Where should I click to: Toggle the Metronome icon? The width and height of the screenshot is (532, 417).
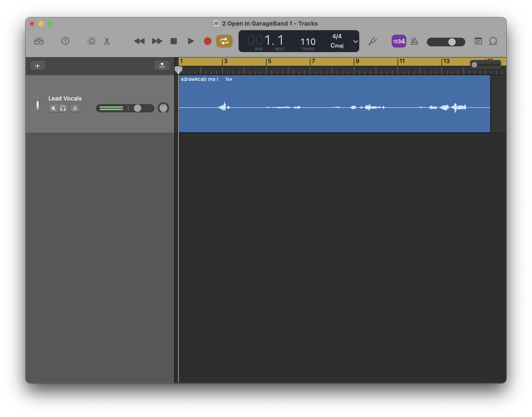[414, 41]
